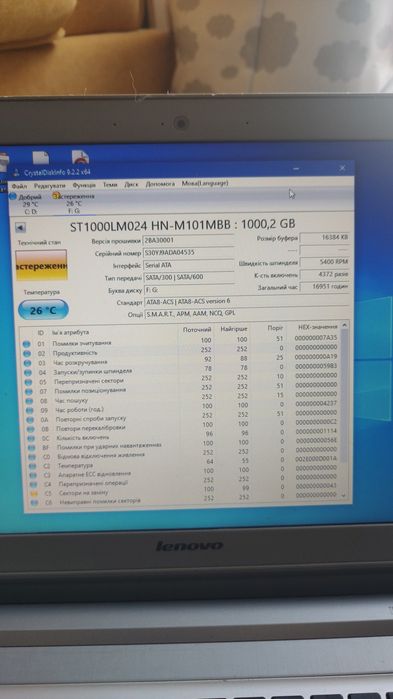Open the Редагувати menu
This screenshot has height=699, width=393.
pos(49,185)
